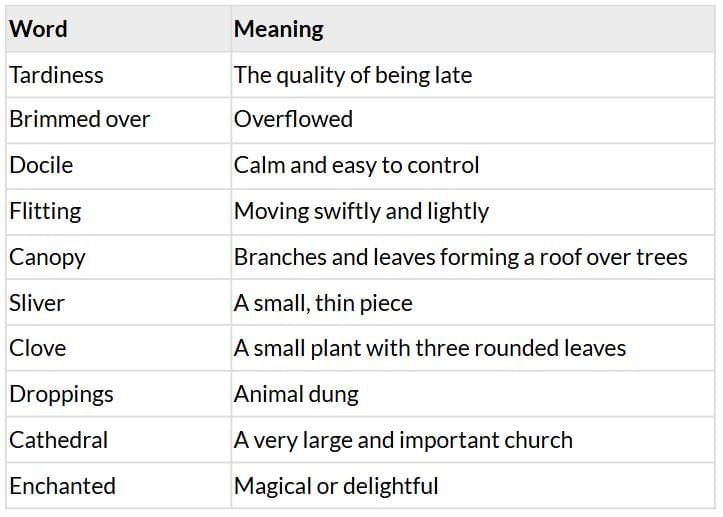Screen dimensions: 723x517
Task: Click the "Overflowed" meaning cell
Action: tap(293, 119)
